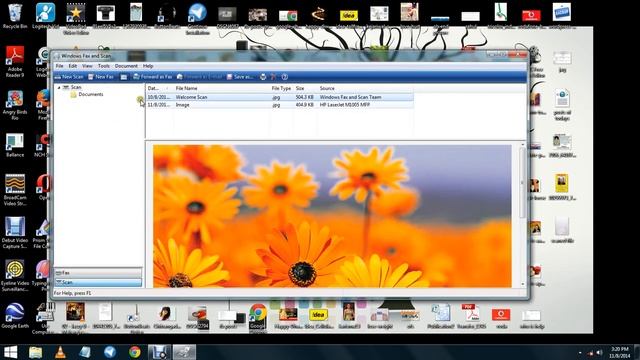Open Google Chrome desktop shortcut
Viewport: 640px width, 360px height.
(258, 317)
